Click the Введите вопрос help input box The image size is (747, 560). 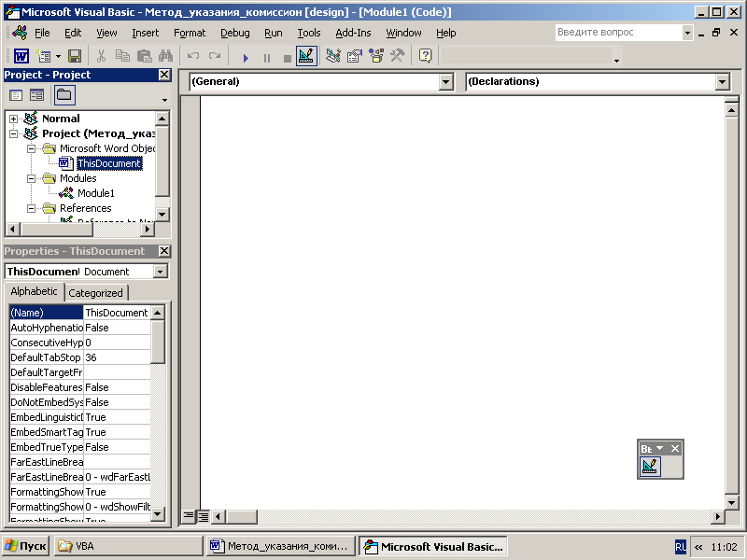click(618, 33)
